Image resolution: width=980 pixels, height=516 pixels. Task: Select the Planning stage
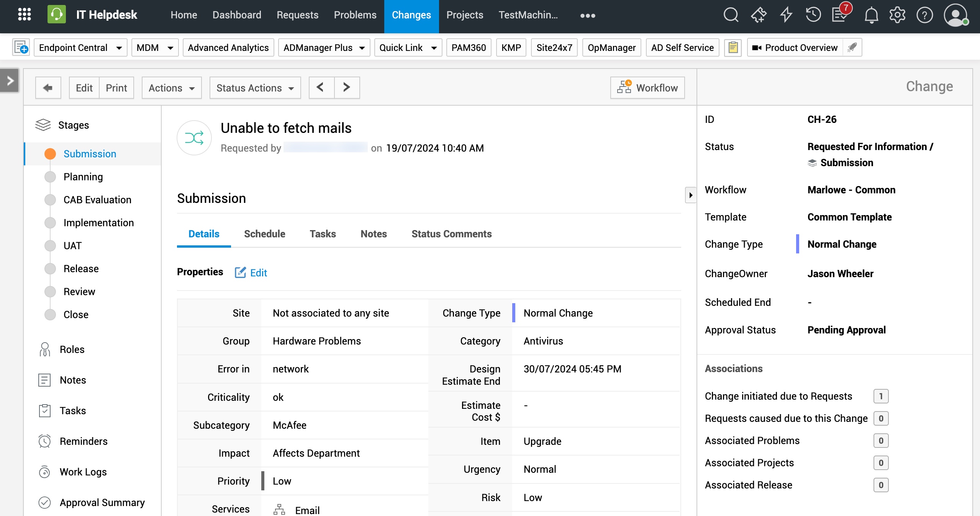83,177
